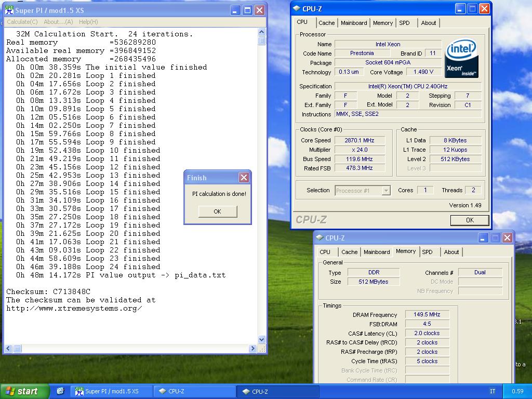Close the Super PI window
The width and height of the screenshot is (532, 399).
(260, 10)
